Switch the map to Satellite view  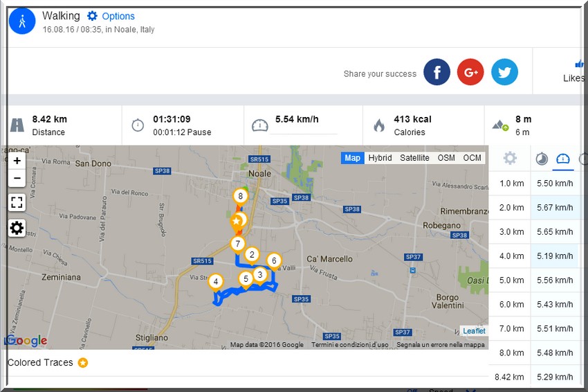point(414,158)
